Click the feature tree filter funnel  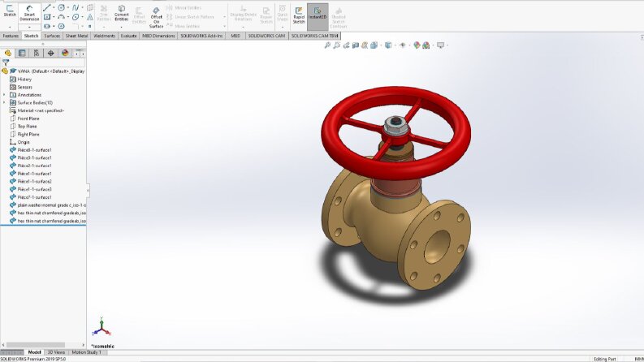point(6,62)
